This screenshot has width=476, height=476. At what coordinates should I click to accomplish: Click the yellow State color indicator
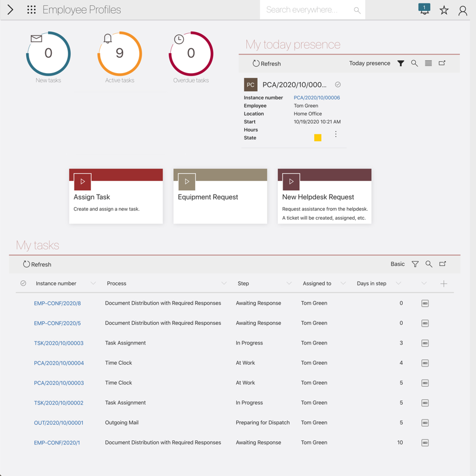click(318, 138)
